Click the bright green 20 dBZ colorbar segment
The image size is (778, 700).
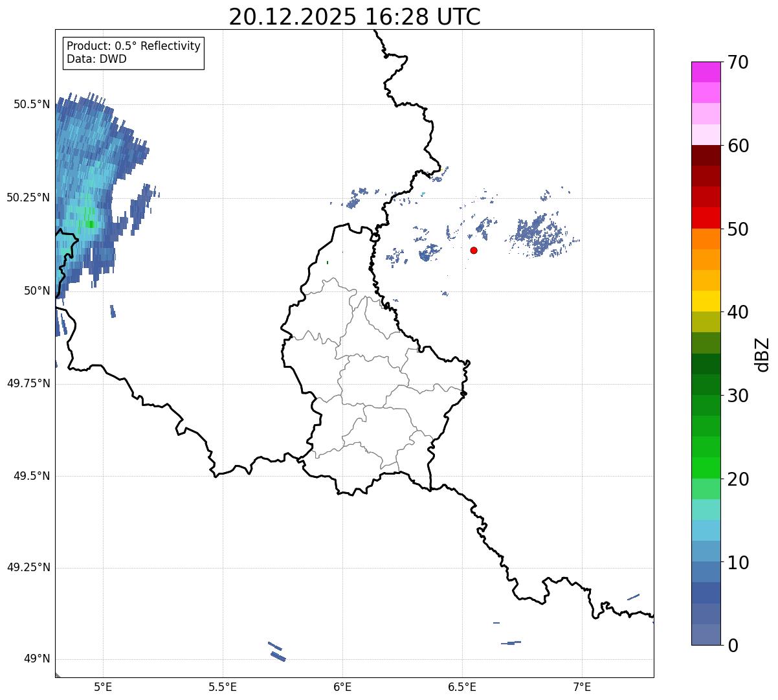[x=706, y=468]
